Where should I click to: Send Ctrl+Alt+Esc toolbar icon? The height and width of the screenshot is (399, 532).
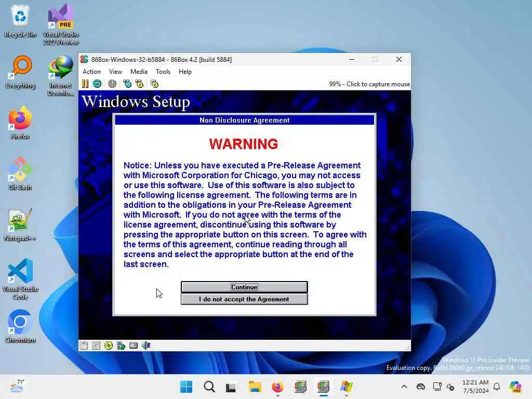(139, 84)
